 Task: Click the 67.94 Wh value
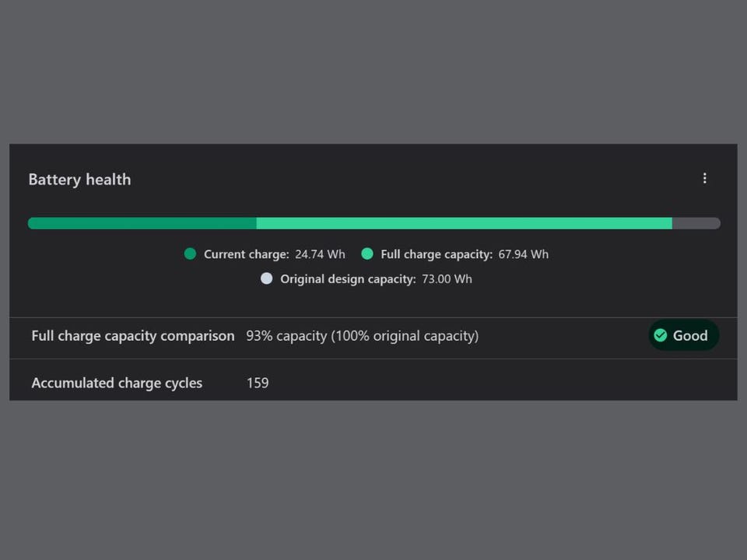click(523, 254)
